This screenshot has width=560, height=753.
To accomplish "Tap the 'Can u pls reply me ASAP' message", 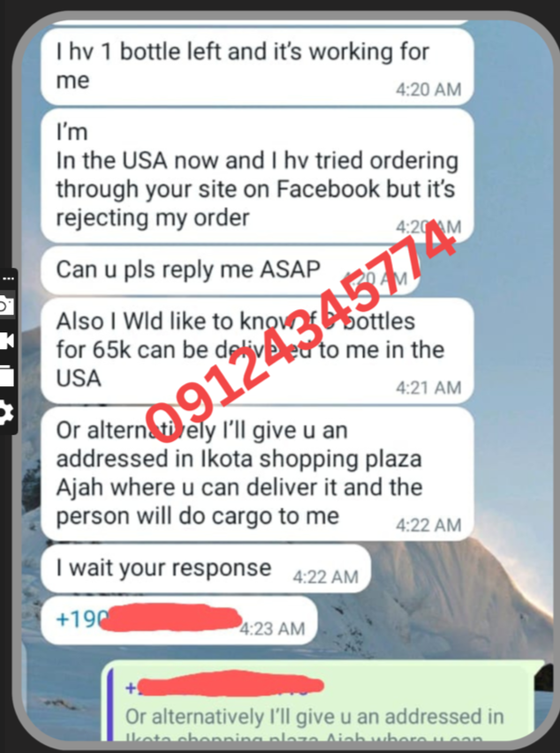I will (x=231, y=270).
